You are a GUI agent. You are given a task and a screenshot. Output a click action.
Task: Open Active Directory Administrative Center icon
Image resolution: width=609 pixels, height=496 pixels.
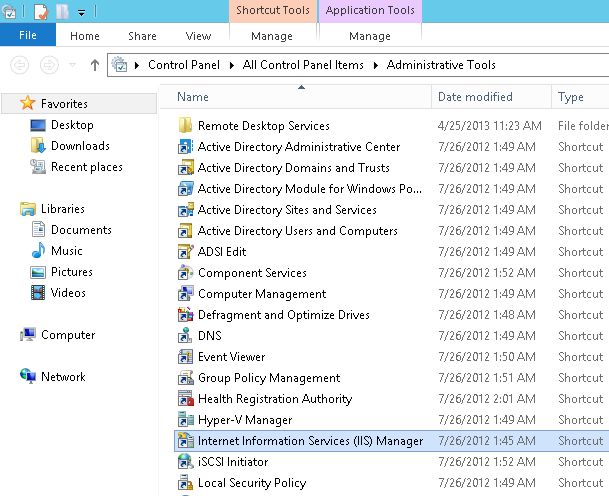point(185,146)
